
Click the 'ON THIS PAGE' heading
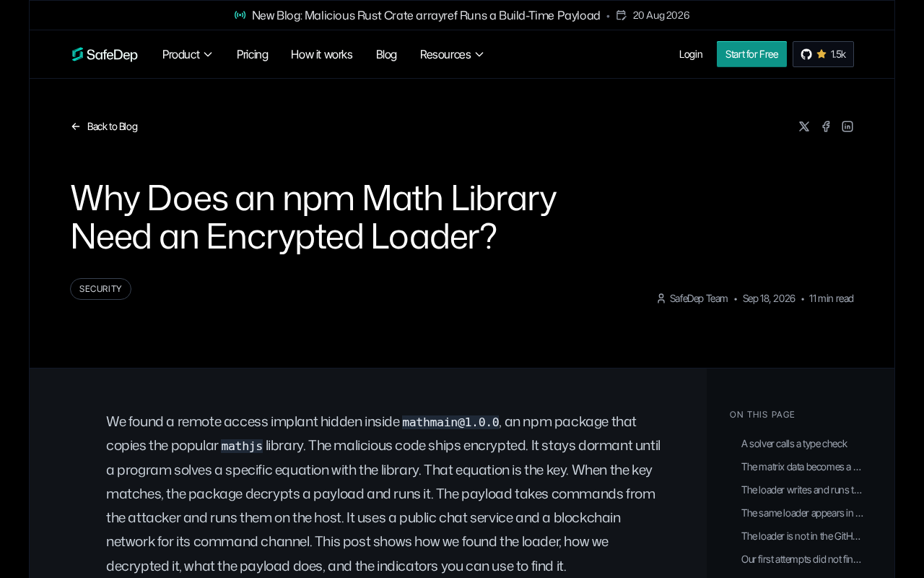click(762, 415)
